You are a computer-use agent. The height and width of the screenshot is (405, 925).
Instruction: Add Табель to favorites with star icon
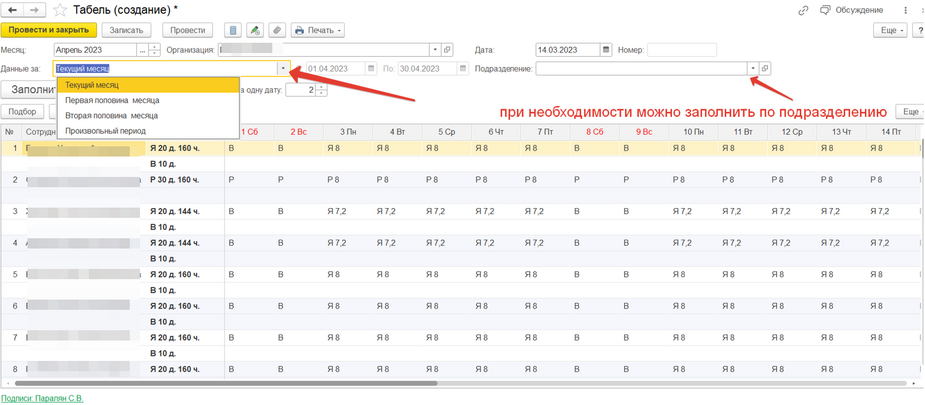pos(60,10)
